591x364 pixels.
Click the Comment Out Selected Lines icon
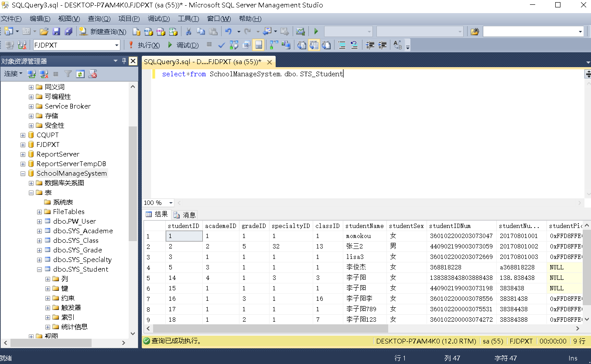coord(342,45)
